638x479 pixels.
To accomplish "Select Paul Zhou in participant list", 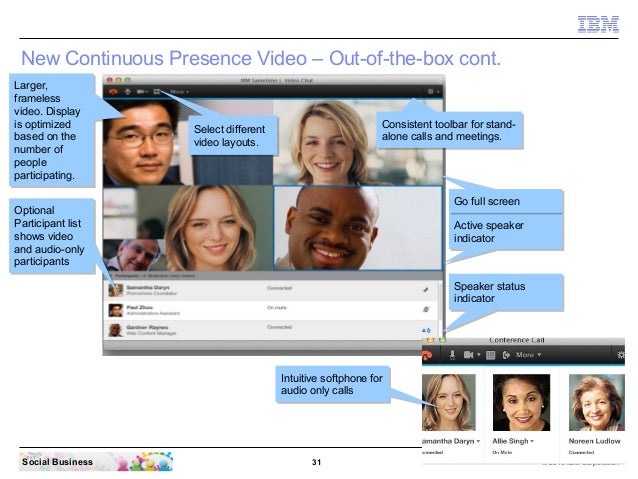I will (x=271, y=311).
